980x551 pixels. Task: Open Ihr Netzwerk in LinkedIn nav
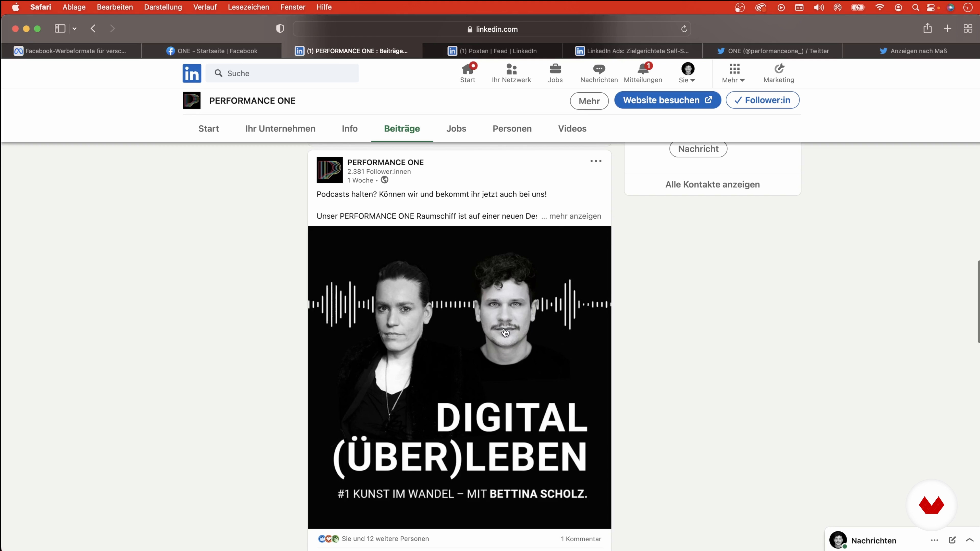tap(511, 73)
